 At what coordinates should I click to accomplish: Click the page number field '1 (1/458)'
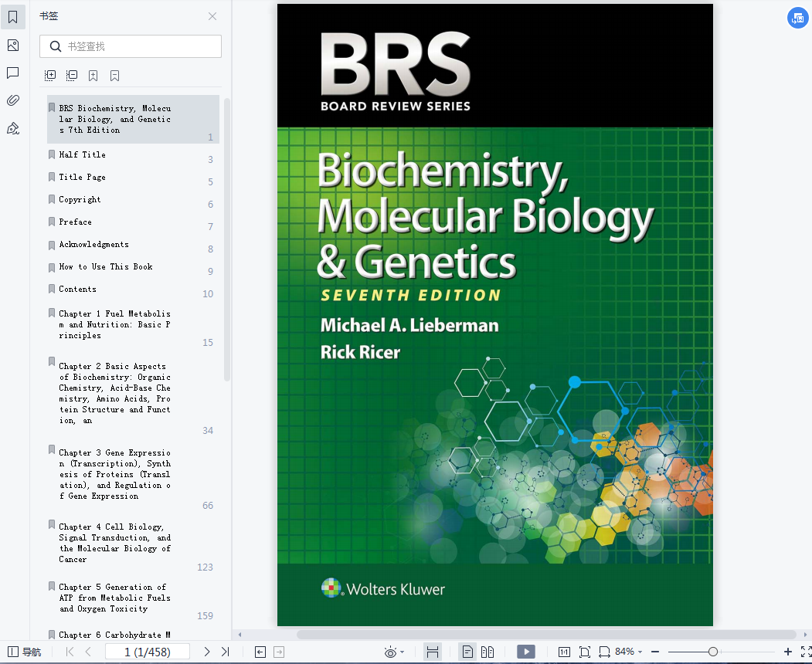point(148,652)
